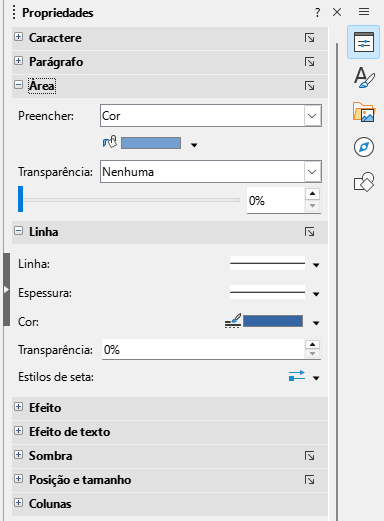
Task: Click the Properties help question mark button
Action: click(x=317, y=12)
